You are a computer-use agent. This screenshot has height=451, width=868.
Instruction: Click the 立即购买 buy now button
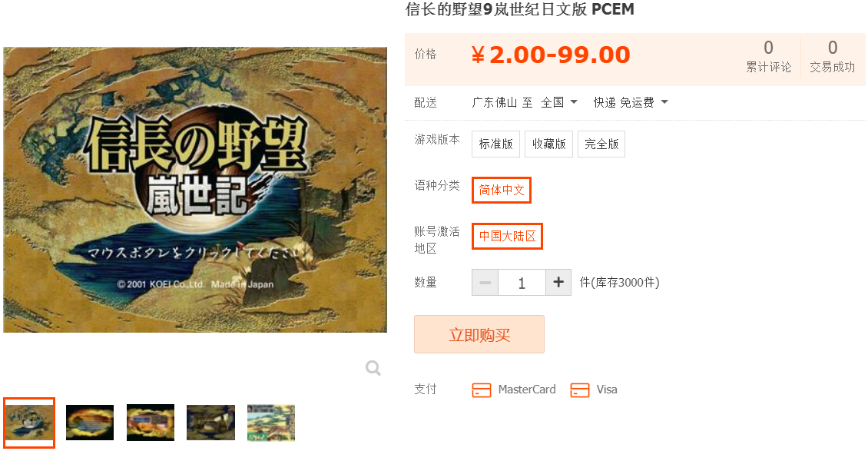[x=479, y=334]
